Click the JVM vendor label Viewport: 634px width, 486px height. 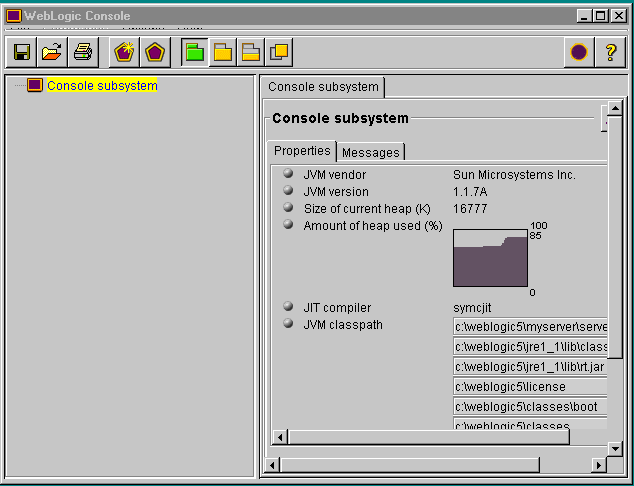pyautogui.click(x=335, y=175)
